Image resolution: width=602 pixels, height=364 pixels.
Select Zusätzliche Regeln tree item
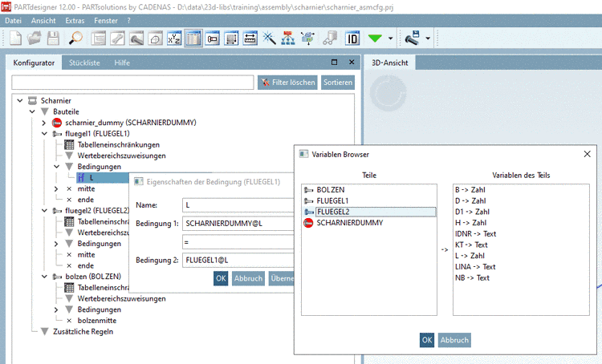click(x=83, y=332)
